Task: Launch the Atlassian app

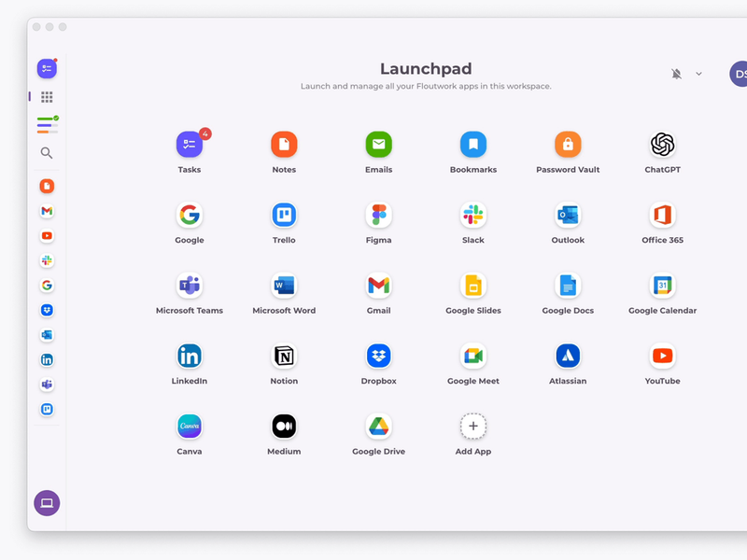Action: 568,356
